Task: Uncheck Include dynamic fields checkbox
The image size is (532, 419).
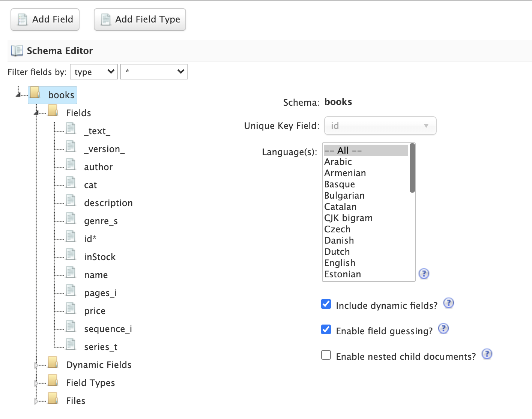Action: click(326, 304)
